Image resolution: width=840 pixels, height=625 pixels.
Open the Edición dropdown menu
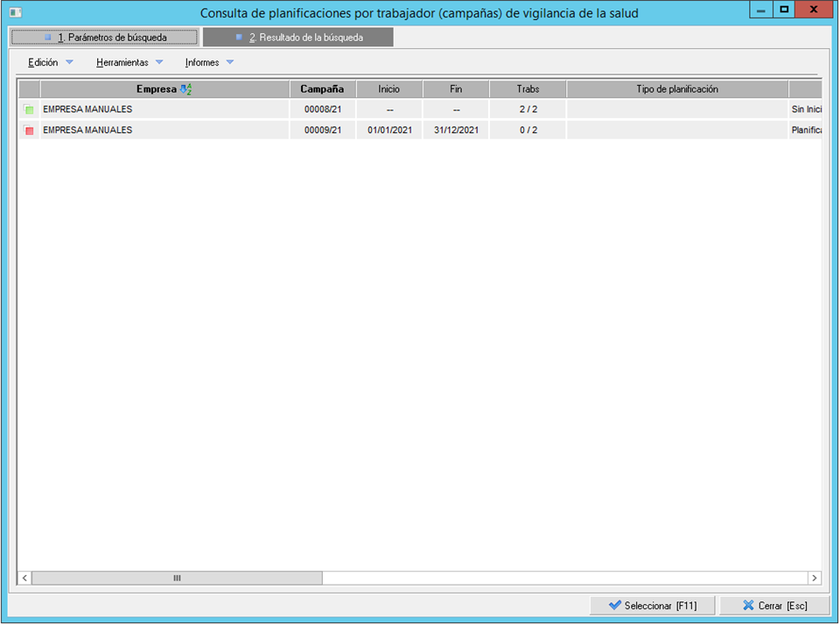(x=51, y=63)
